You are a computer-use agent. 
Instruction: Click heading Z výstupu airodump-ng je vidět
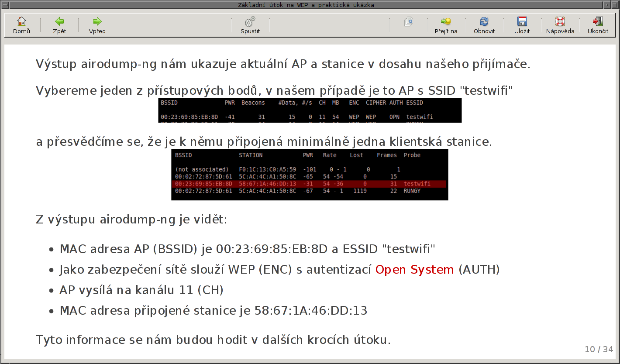click(x=131, y=219)
